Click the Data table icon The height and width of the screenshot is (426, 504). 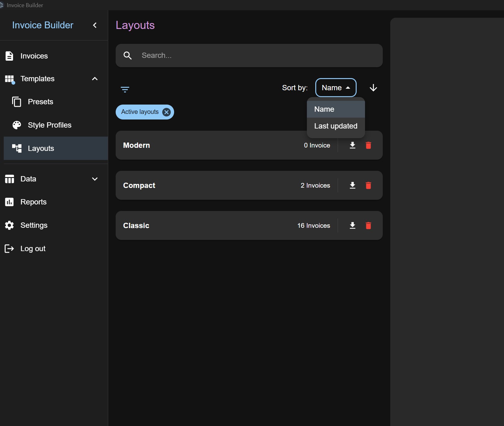pyautogui.click(x=10, y=179)
